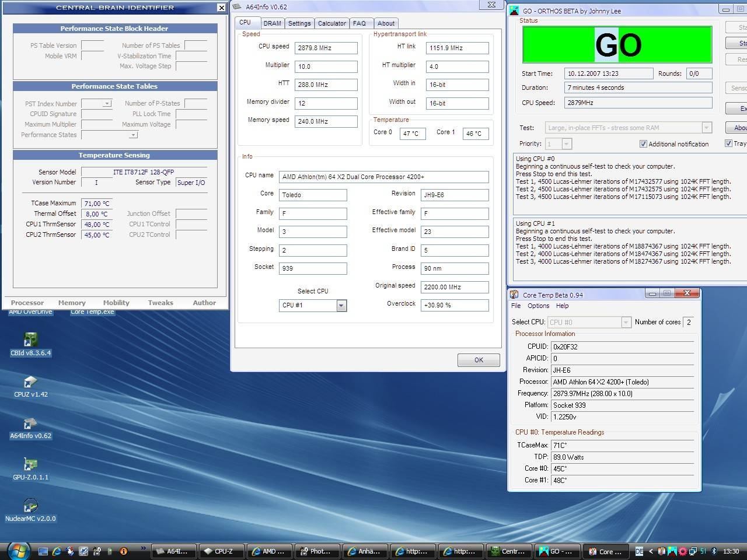Expand the Quick Launch overflow chevron
The image size is (747, 560).
click(143, 548)
